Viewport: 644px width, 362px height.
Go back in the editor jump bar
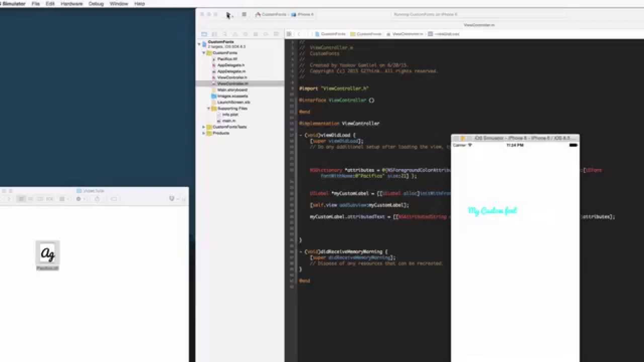click(299, 34)
